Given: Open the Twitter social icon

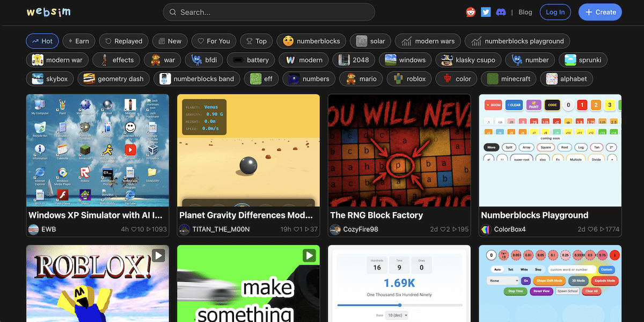Looking at the screenshot, I should pos(486,12).
